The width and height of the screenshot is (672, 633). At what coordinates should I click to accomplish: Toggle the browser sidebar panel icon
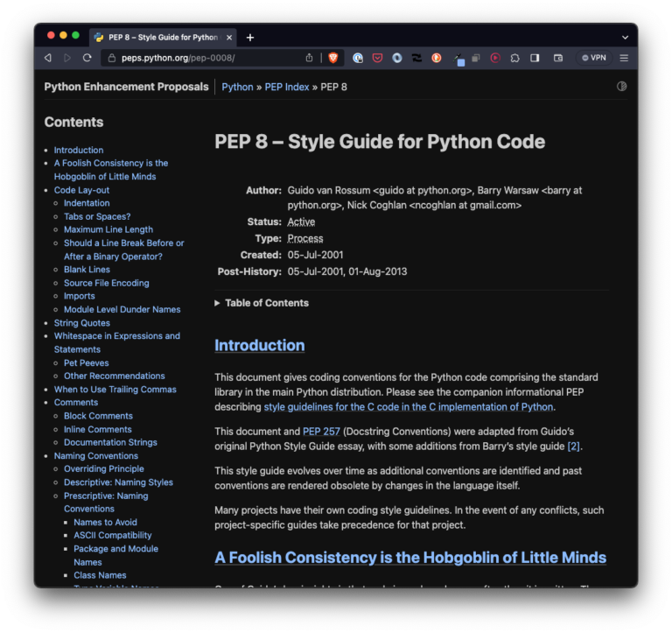coord(535,58)
